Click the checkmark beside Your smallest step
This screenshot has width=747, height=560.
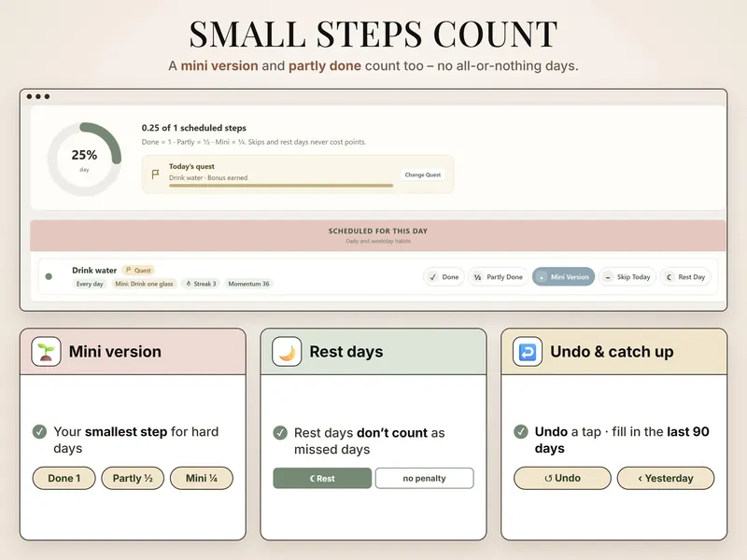[39, 431]
